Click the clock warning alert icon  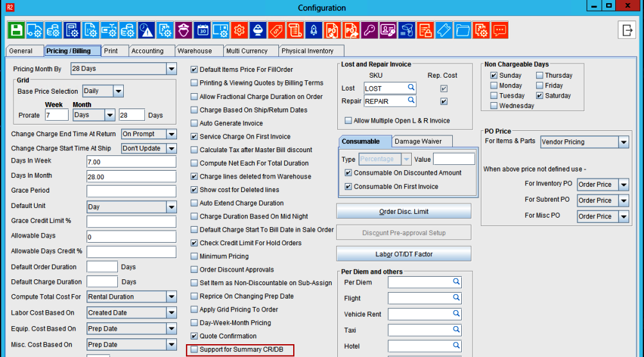[x=146, y=30]
